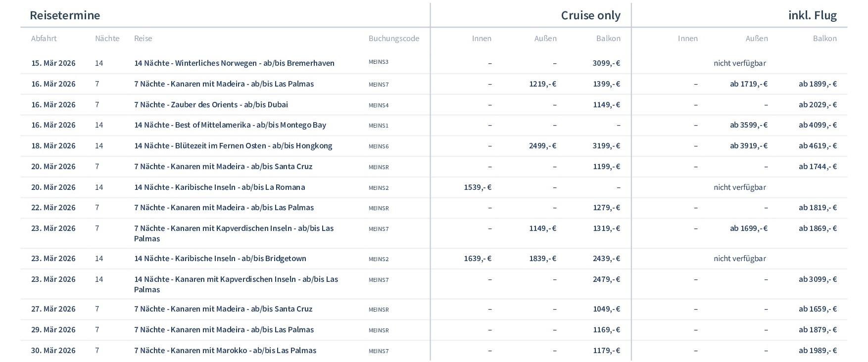
Task: Select the 1219,- € Außen cruise-only price
Action: [542, 84]
